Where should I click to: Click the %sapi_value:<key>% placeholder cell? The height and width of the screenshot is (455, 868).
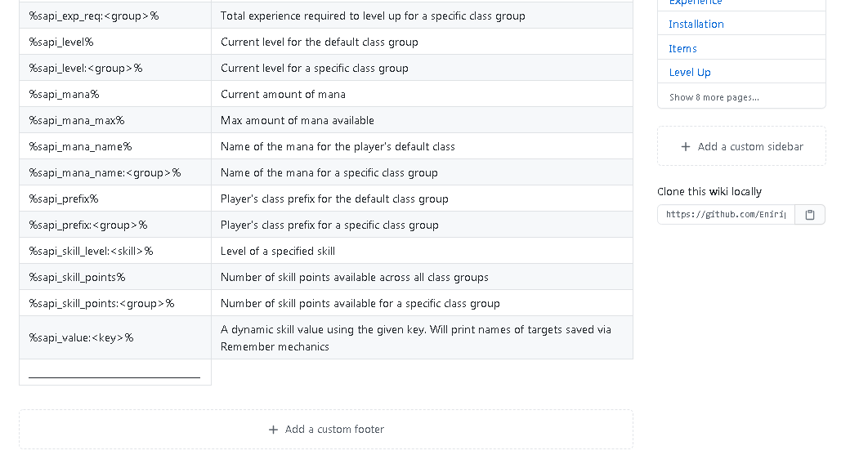(x=81, y=337)
